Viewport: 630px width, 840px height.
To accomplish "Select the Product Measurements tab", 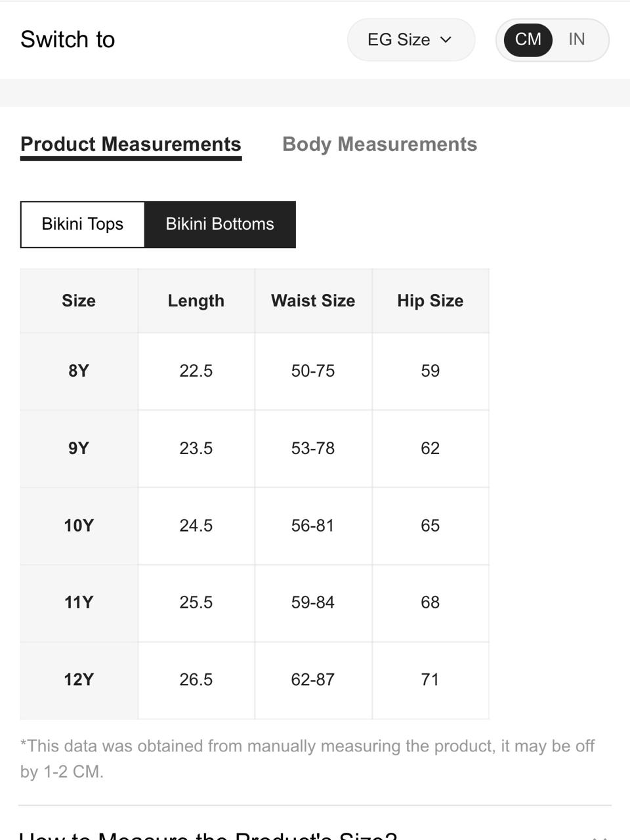I will 131,145.
